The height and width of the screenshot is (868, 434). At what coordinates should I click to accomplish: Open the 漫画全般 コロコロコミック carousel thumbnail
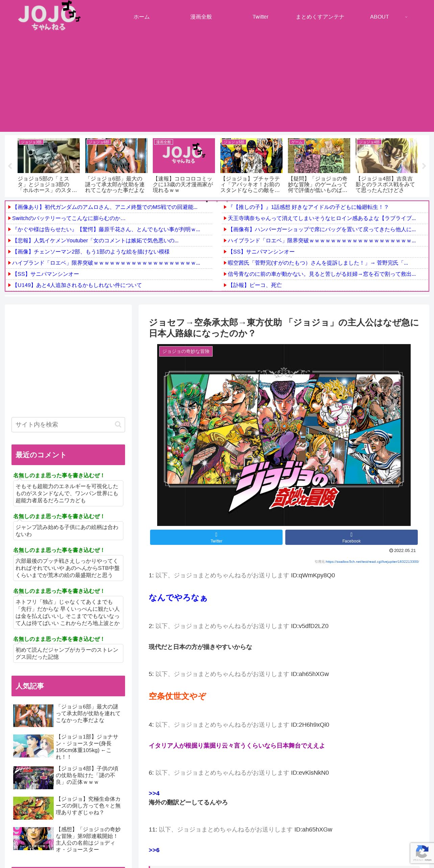[184, 155]
